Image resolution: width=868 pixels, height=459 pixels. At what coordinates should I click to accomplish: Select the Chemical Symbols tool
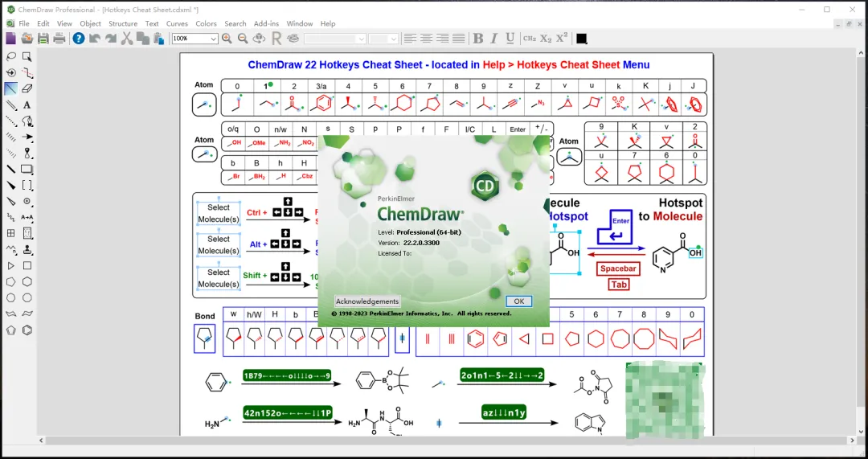(x=27, y=201)
